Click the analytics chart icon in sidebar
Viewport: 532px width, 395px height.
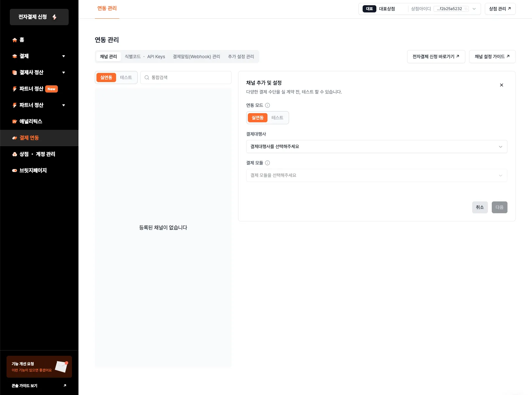point(15,122)
